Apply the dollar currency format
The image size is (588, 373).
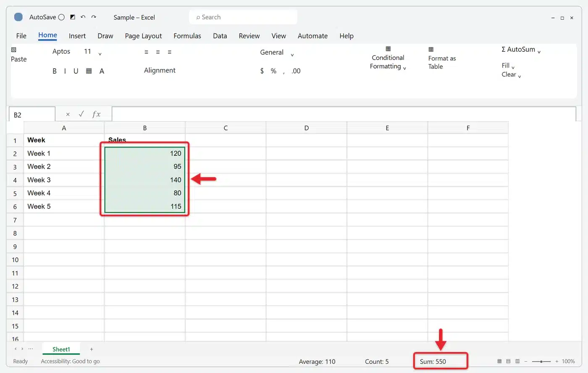262,71
